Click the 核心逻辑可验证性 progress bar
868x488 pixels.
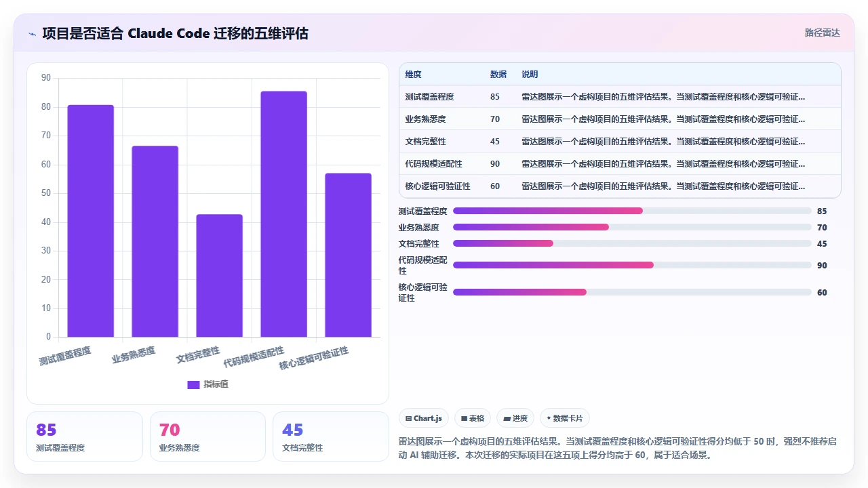[x=632, y=292]
